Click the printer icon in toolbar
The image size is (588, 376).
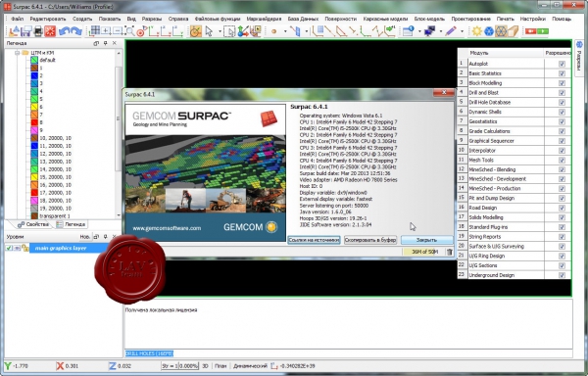tap(38, 31)
